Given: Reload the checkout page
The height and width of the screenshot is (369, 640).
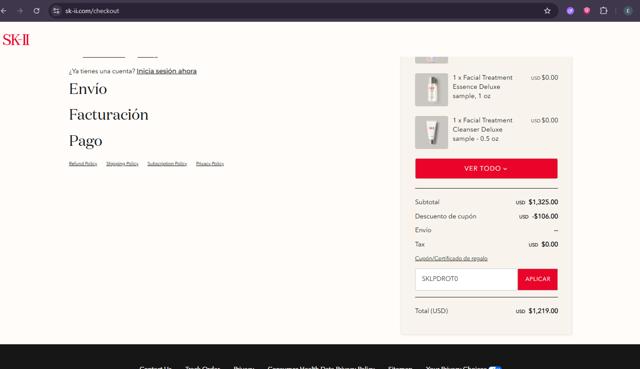Looking at the screenshot, I should [x=36, y=11].
